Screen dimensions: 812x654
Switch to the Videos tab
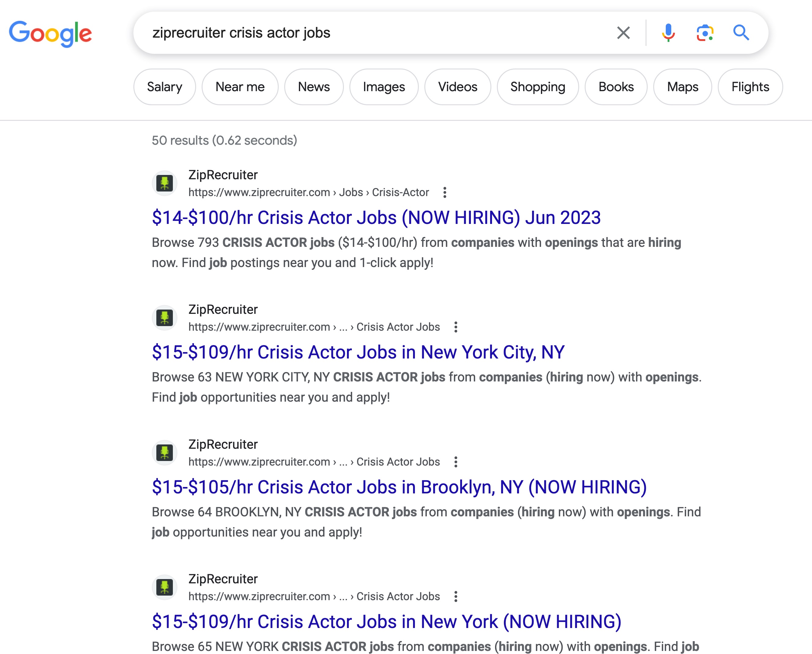pos(457,87)
